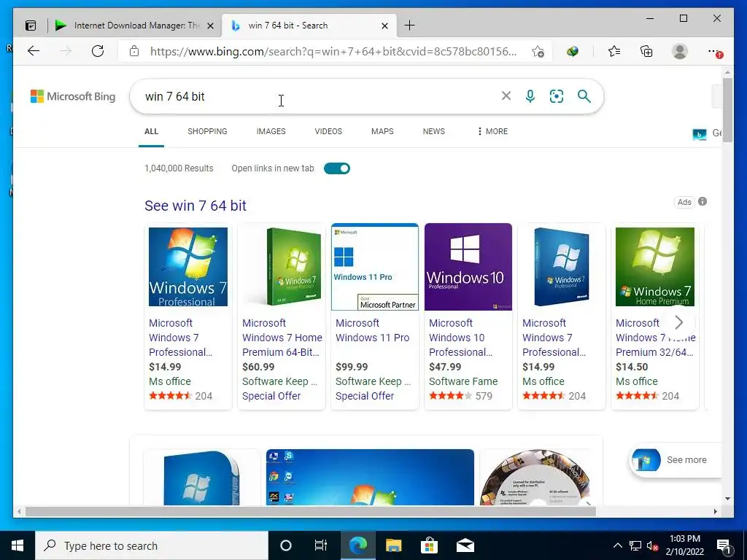
Task: Click the See more button
Action: [x=676, y=460]
